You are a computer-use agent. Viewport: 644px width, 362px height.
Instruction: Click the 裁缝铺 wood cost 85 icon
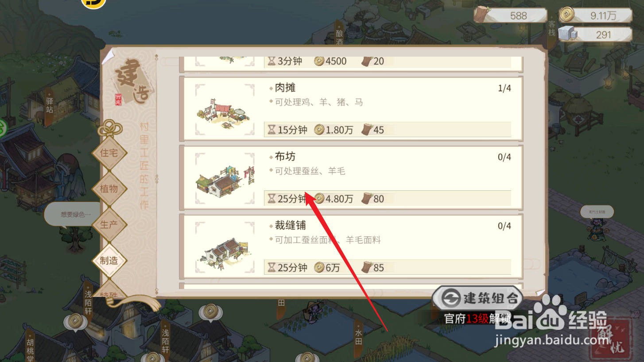click(367, 267)
